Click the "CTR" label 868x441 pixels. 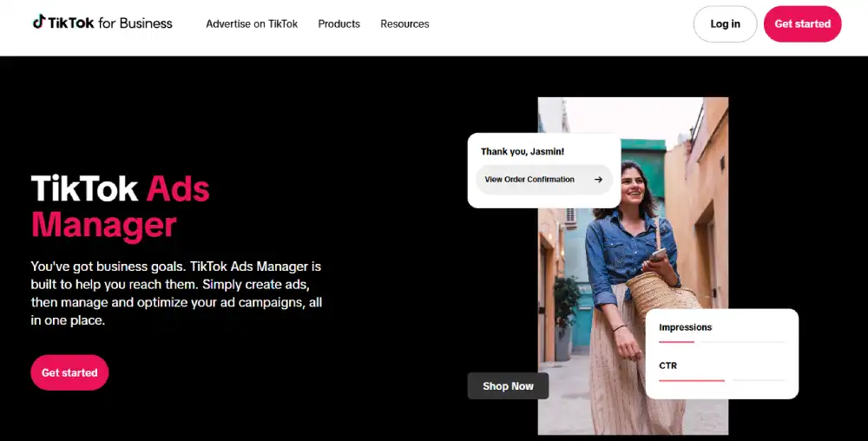(668, 365)
